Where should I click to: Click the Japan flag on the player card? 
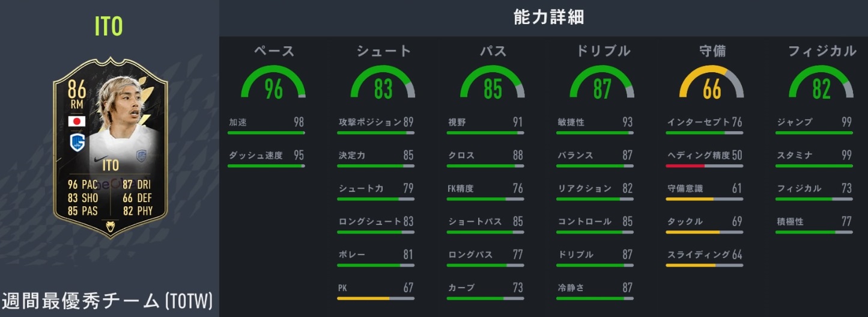tap(77, 121)
